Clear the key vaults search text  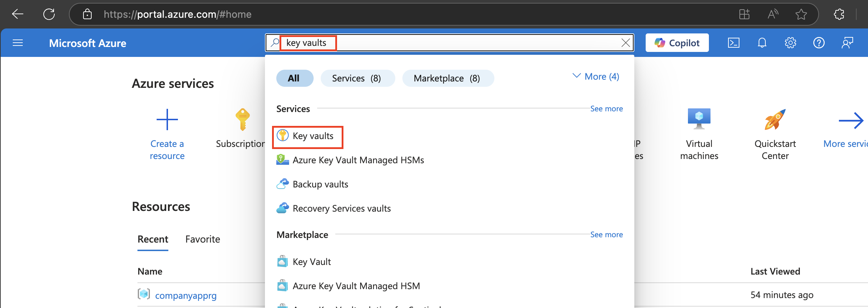point(626,43)
